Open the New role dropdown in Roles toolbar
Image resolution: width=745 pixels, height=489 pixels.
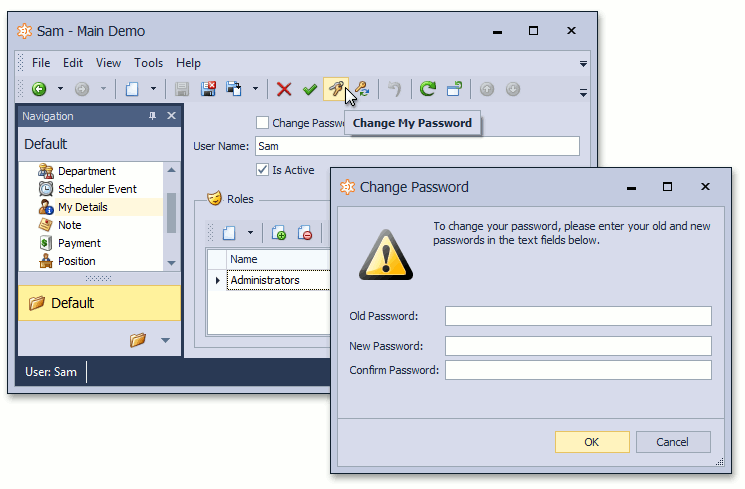(250, 233)
